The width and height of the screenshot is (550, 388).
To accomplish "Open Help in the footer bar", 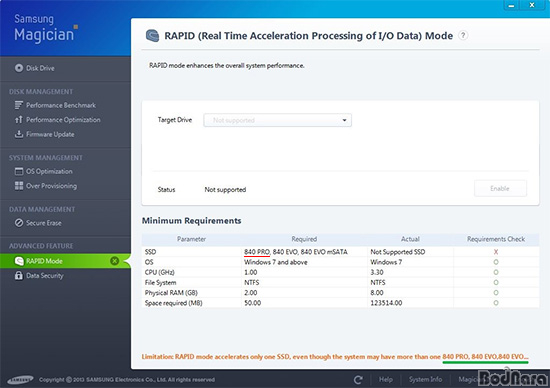I will click(x=386, y=379).
